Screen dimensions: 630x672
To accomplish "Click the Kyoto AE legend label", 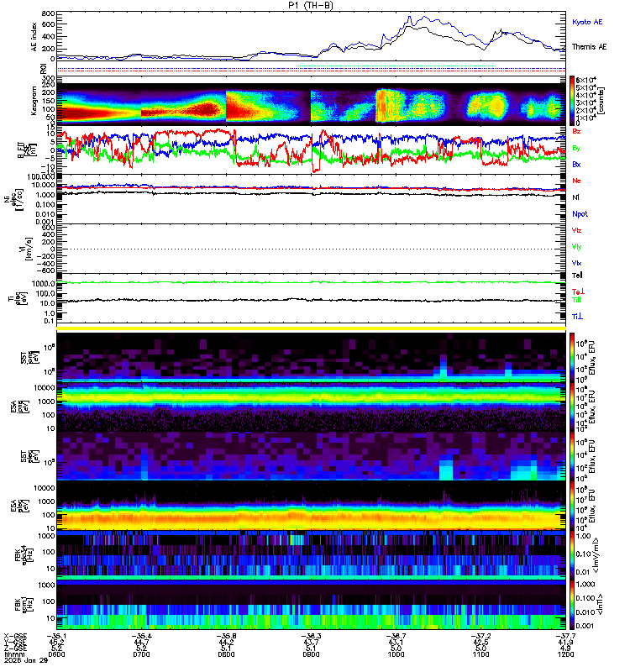I will pyautogui.click(x=586, y=22).
